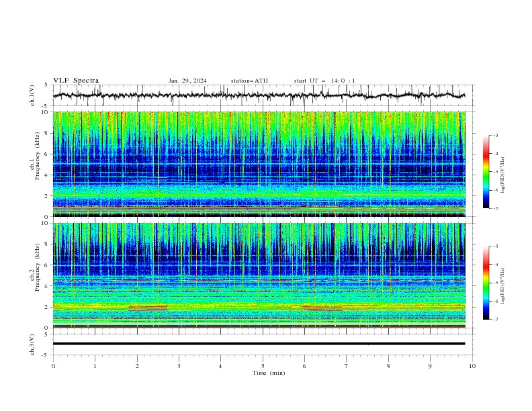Click time axis tick label "8"
This screenshot has width=532, height=411.
pos(388,366)
